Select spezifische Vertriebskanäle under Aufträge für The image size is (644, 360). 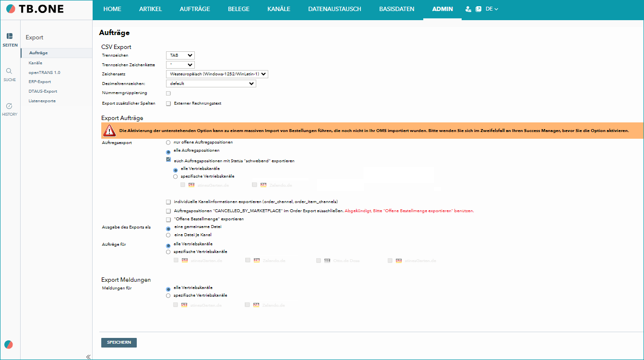(168, 252)
